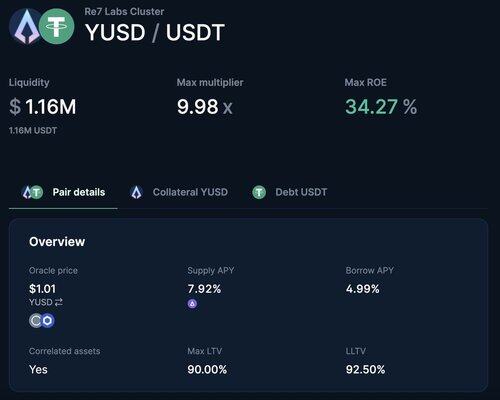Click the Max multiplier 9.98 x value
The image size is (500, 400).
pos(205,107)
